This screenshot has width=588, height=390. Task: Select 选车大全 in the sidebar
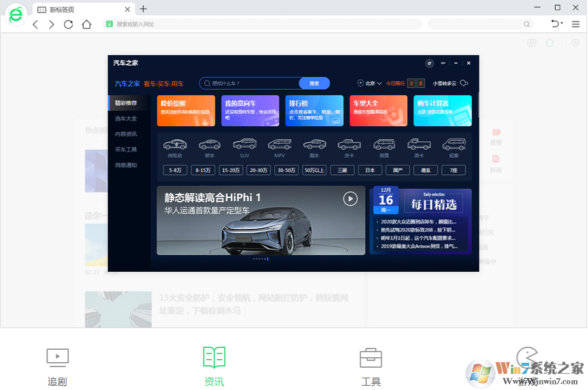pos(127,118)
